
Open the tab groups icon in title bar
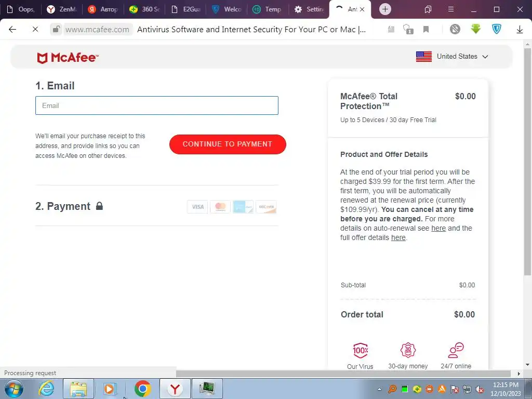(428, 9)
